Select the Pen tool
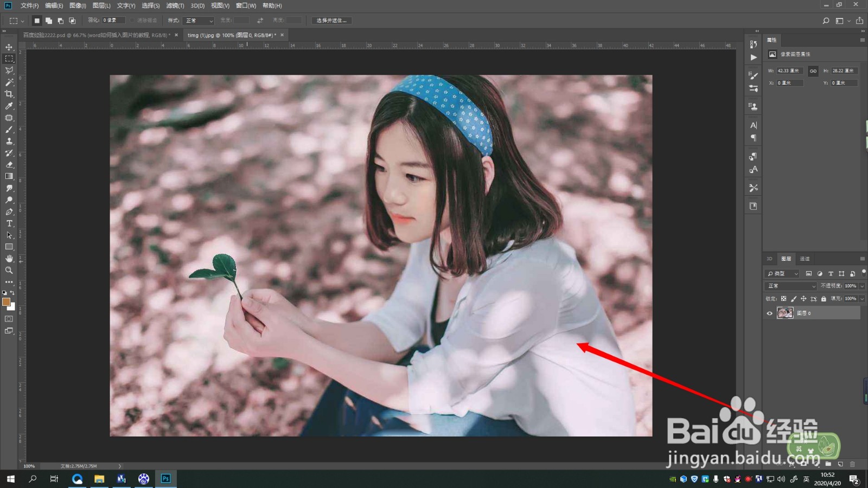This screenshot has width=868, height=488. (x=9, y=212)
